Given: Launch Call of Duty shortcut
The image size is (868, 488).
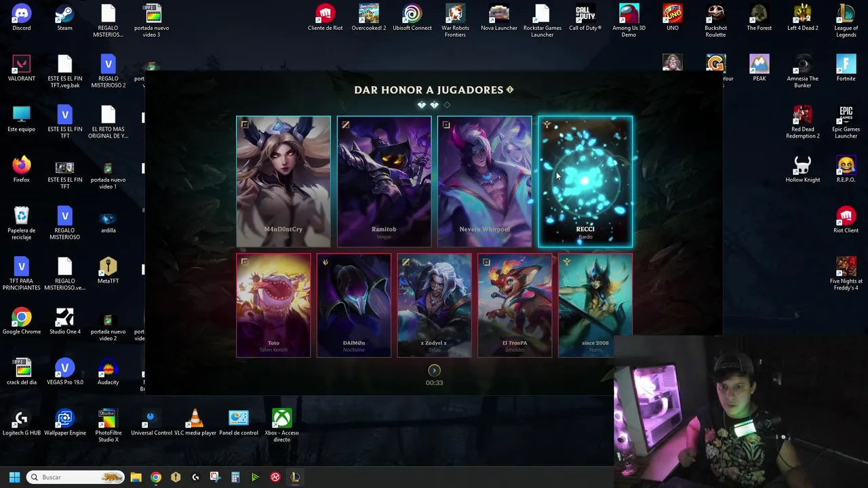Looking at the screenshot, I should coord(585,18).
